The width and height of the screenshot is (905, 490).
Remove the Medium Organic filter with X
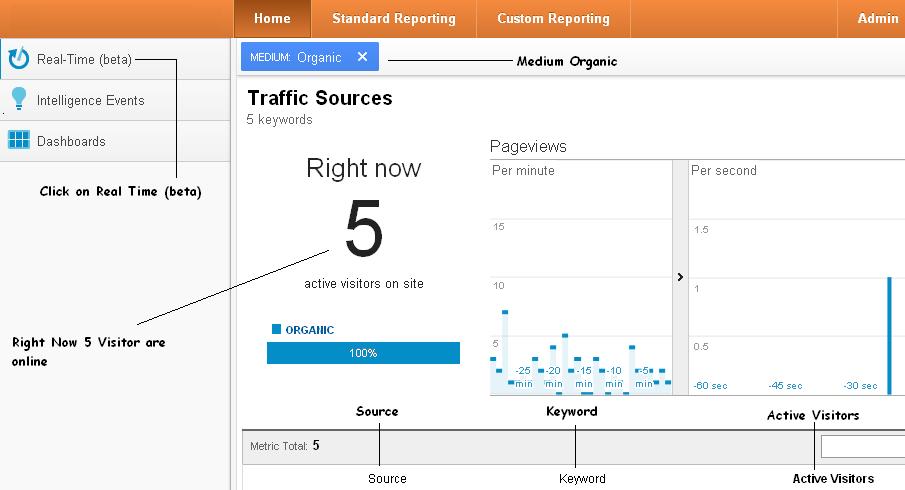[362, 57]
